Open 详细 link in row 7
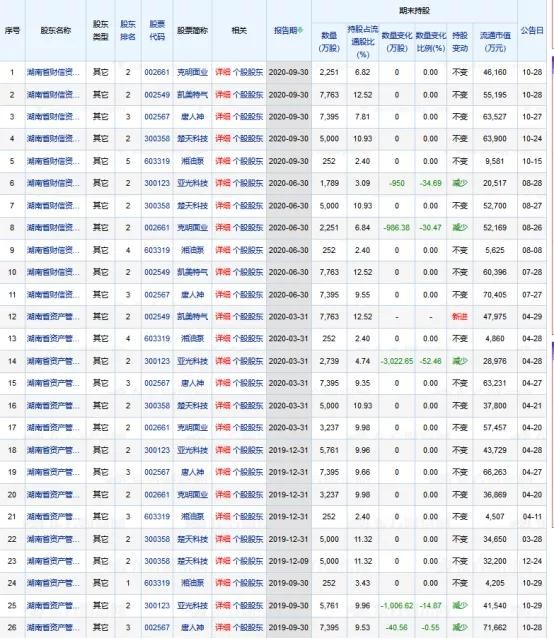The height and width of the screenshot is (639, 554). tap(223, 205)
